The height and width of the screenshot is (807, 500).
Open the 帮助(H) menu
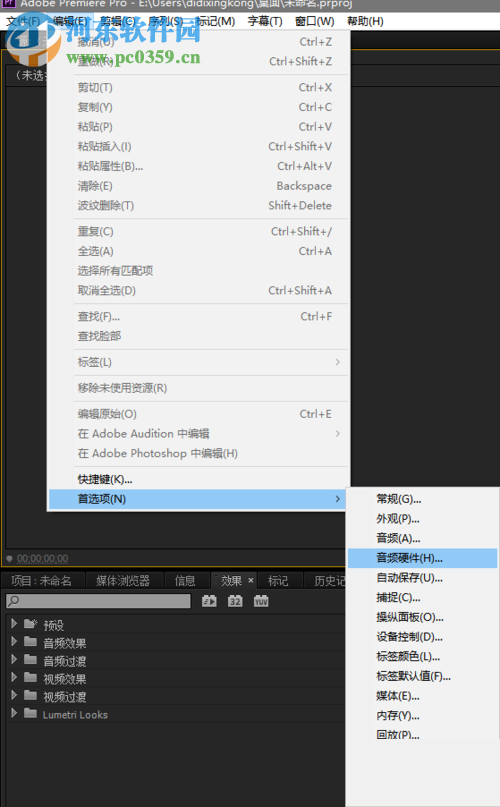(365, 21)
